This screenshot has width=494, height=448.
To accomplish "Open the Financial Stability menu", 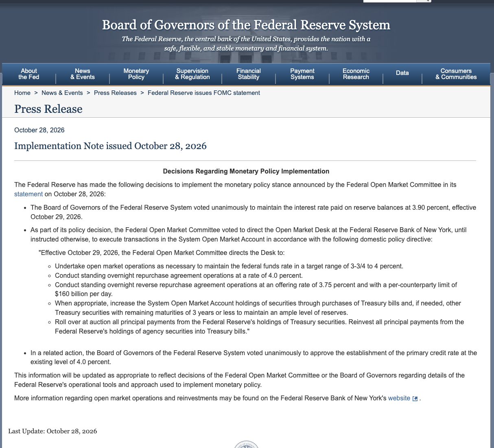I will (249, 74).
